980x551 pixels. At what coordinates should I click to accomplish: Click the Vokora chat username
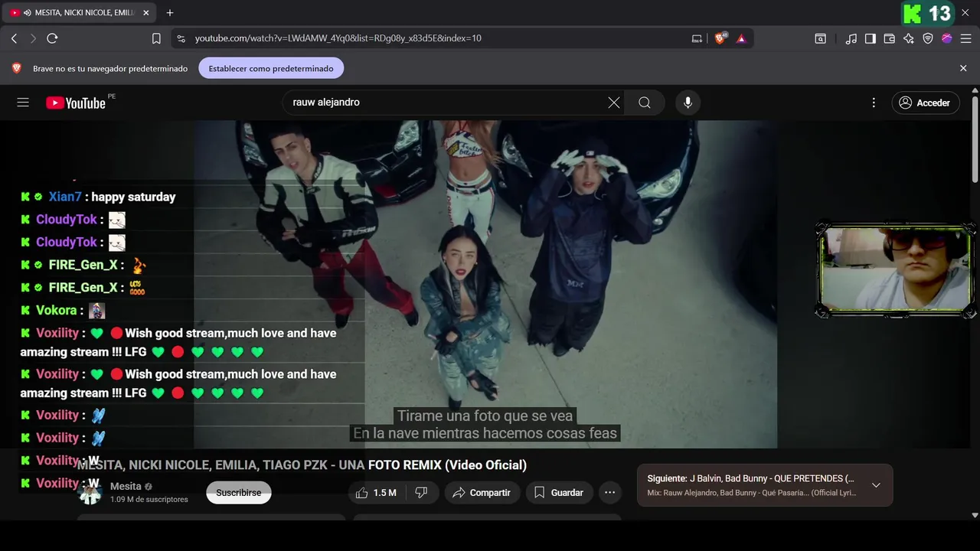(x=57, y=310)
